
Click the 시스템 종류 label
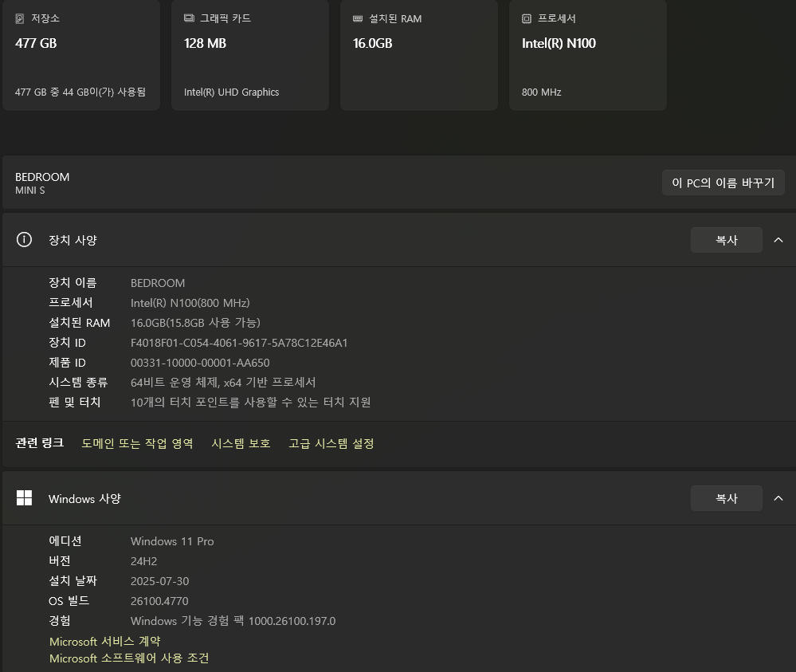click(78, 383)
